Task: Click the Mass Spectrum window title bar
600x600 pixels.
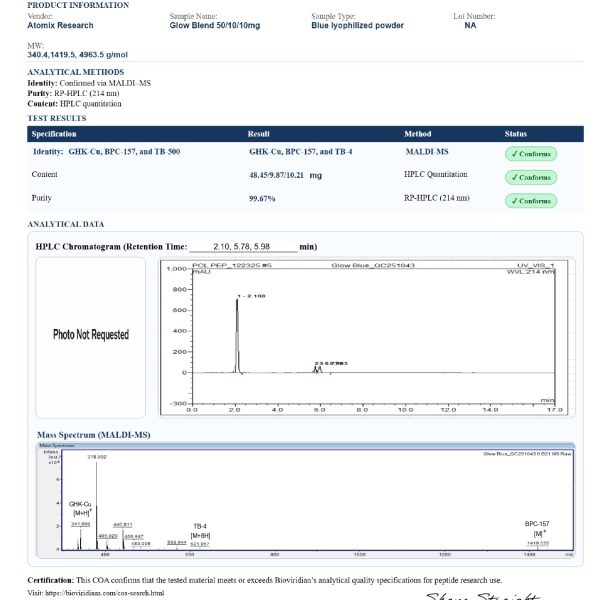Action: pos(305,444)
